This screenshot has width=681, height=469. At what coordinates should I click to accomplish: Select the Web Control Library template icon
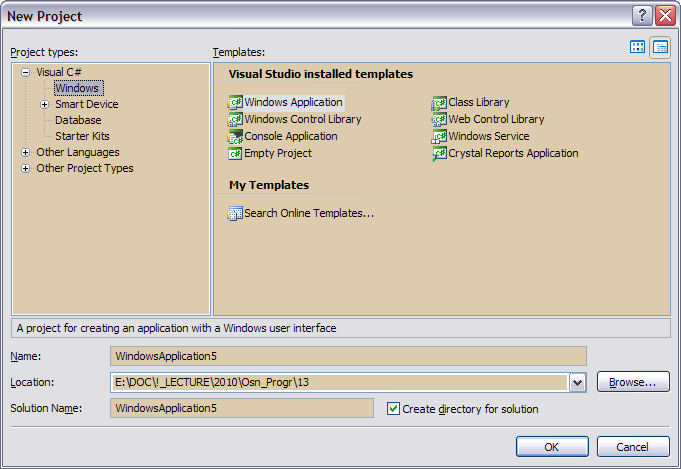[x=439, y=119]
